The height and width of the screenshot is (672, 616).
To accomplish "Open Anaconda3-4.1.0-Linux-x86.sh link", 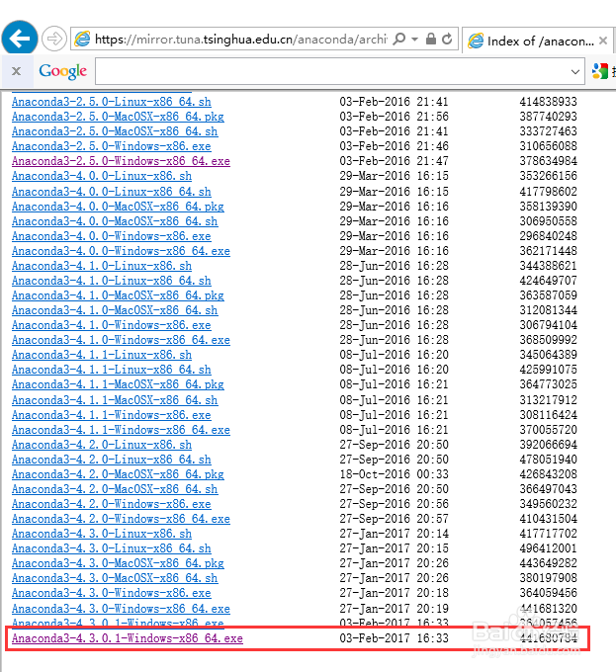I will click(x=102, y=266).
